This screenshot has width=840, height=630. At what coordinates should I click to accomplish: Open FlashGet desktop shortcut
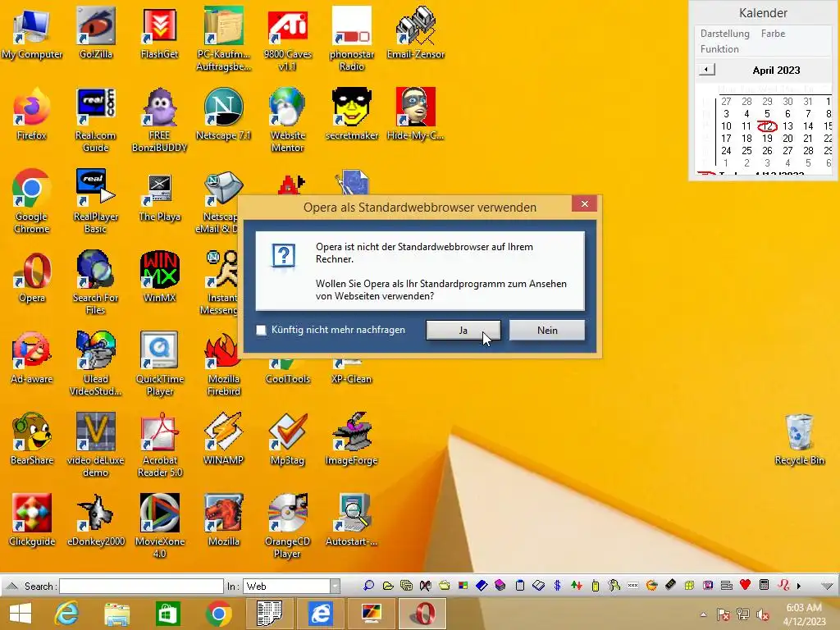tap(160, 33)
